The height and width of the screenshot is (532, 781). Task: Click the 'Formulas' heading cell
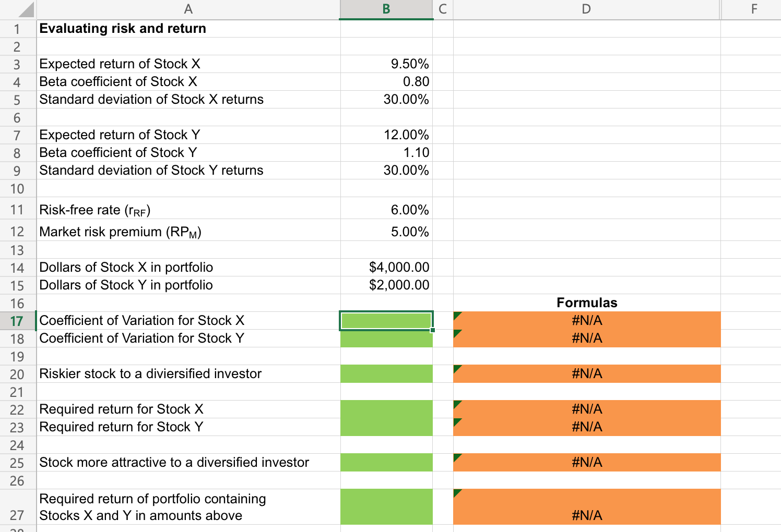tap(587, 303)
